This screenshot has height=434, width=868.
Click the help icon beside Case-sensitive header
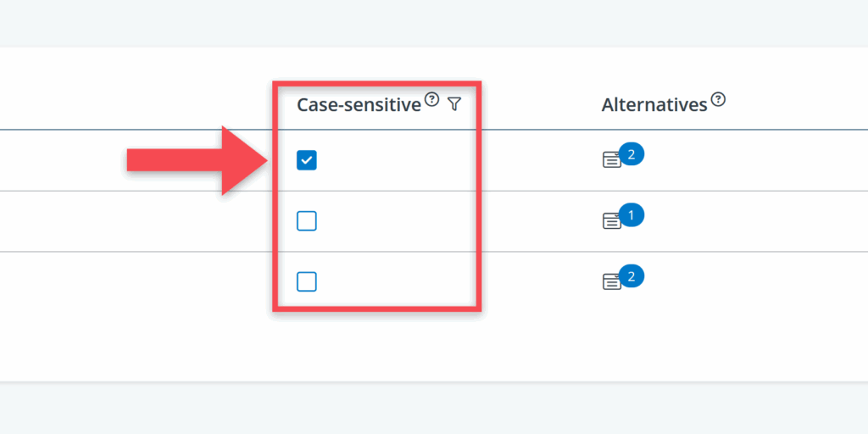tap(432, 101)
